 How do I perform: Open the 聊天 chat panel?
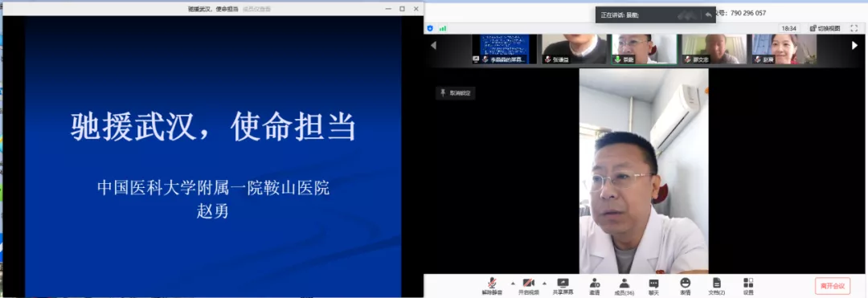tap(653, 286)
